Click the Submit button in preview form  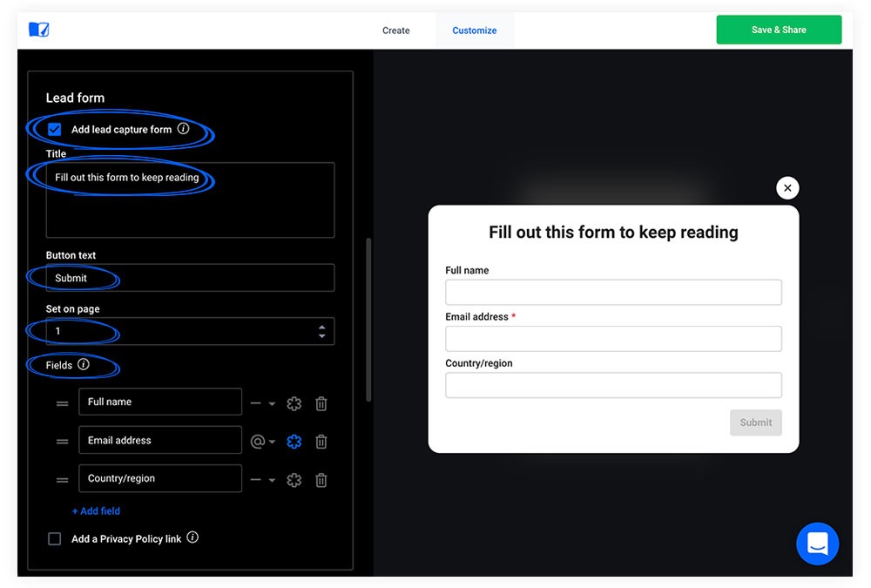click(x=755, y=422)
